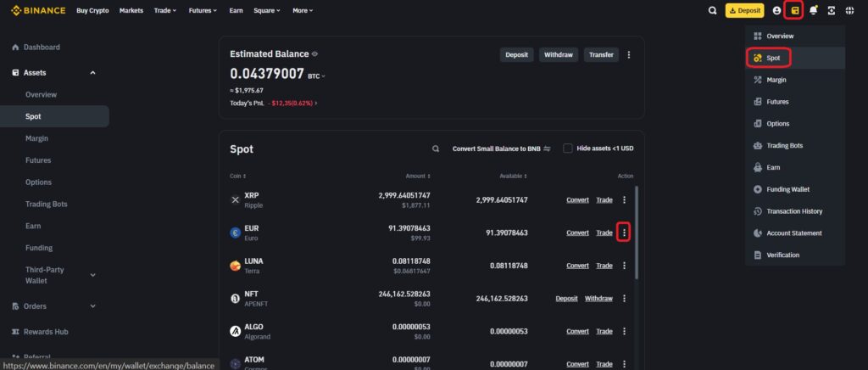This screenshot has height=370, width=868.
Task: Open Margin in the wallet dropdown
Action: coord(795,80)
